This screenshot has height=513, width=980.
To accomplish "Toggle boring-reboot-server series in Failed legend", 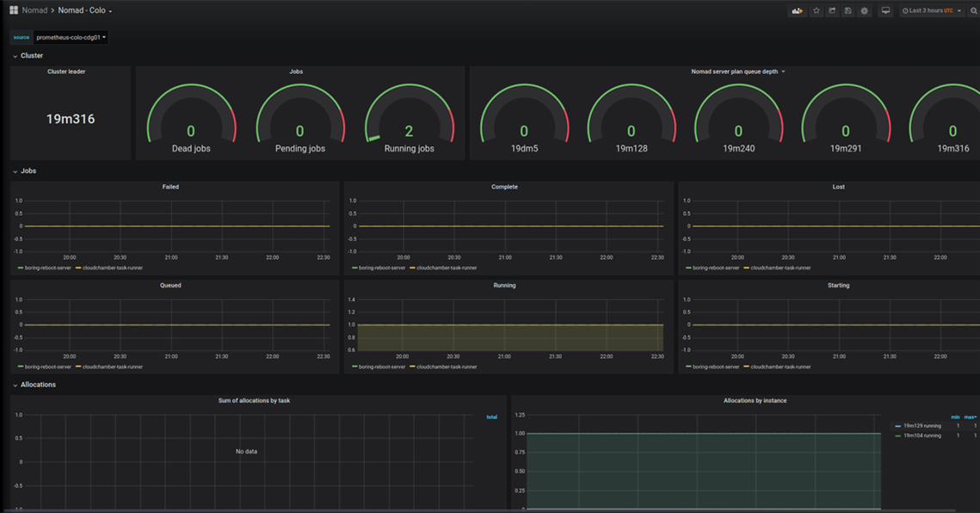I will click(x=48, y=268).
